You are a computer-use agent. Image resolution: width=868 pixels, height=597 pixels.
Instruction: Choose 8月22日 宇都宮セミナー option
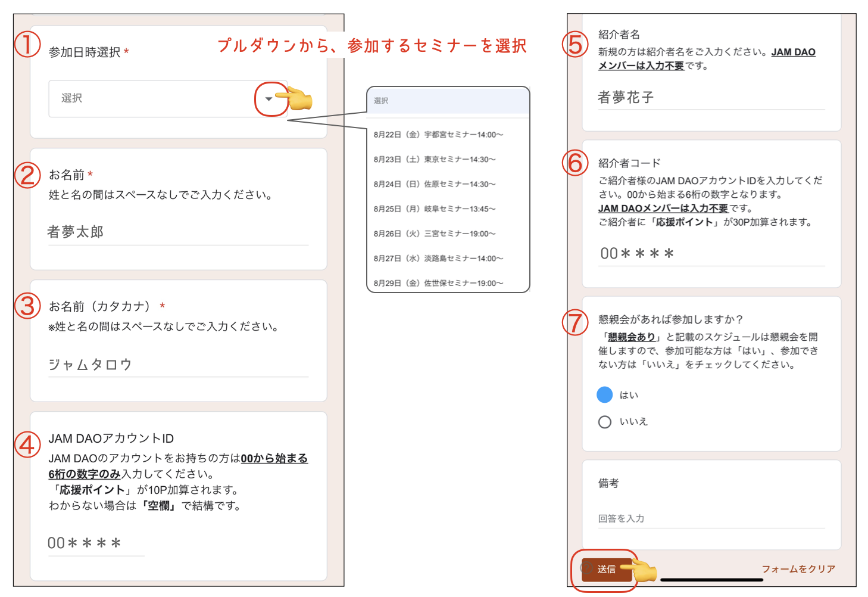point(438,135)
